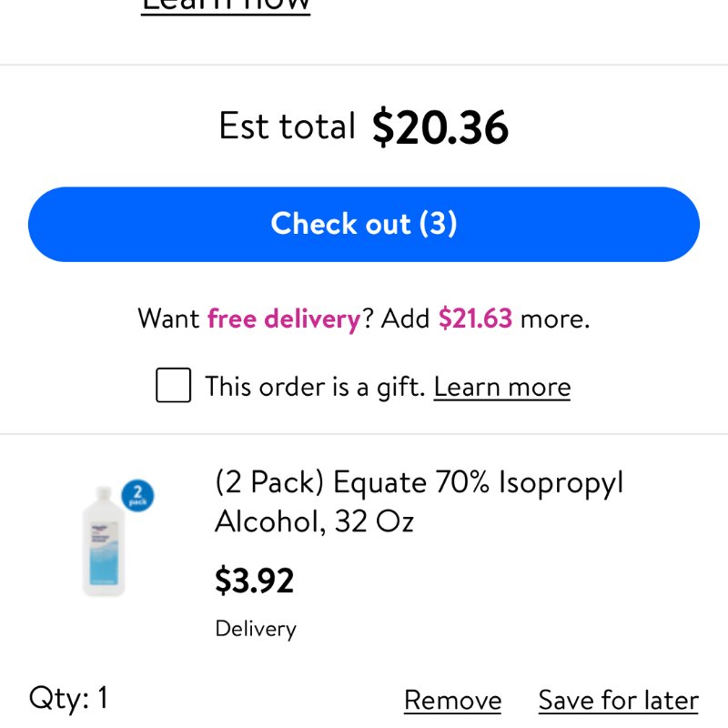
Task: Click the pink $21.63 amount
Action: [x=475, y=318]
